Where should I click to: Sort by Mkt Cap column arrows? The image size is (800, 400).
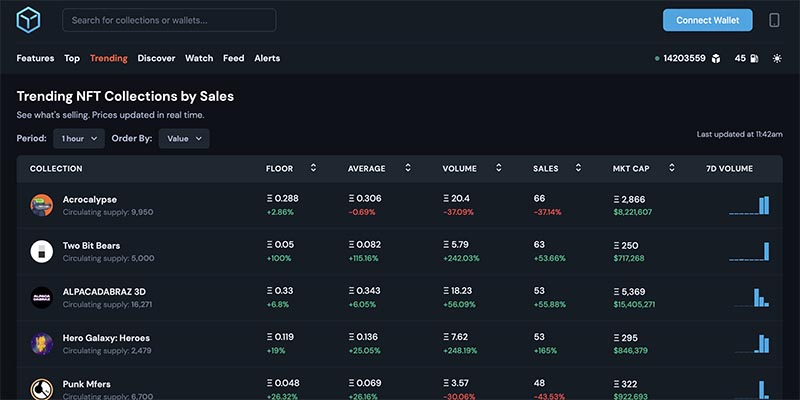point(672,168)
